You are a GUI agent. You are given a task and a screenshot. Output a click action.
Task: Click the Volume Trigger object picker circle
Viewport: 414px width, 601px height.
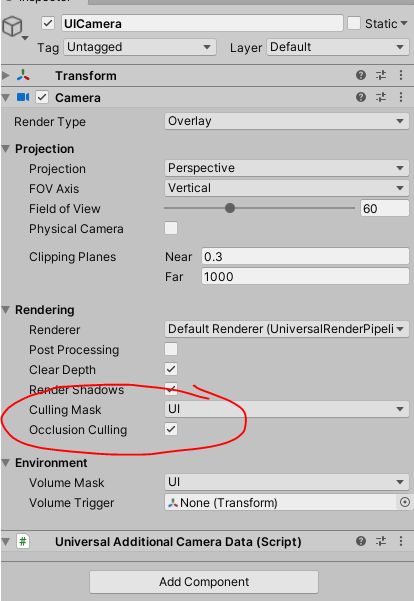(405, 502)
